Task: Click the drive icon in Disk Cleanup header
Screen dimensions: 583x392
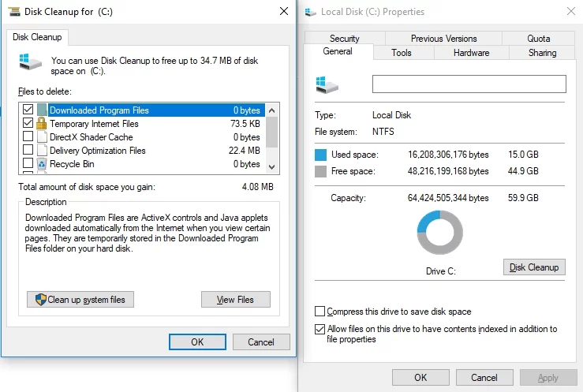Action: [x=32, y=61]
